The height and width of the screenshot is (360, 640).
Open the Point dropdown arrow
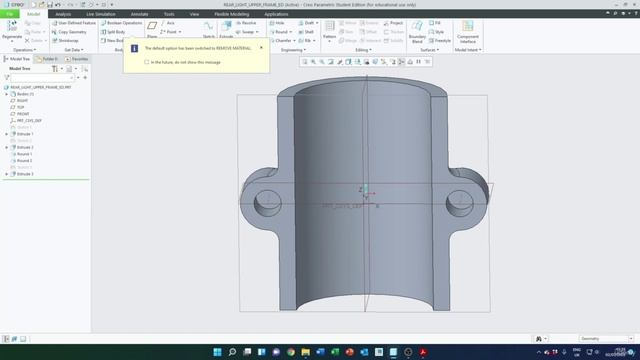(x=180, y=32)
